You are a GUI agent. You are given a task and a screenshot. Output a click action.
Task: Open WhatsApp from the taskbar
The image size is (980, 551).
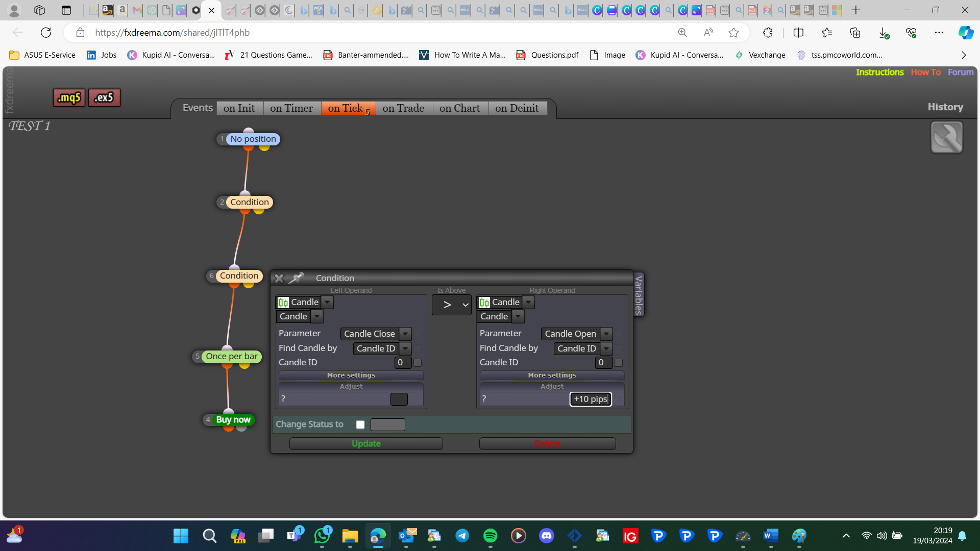(x=322, y=536)
